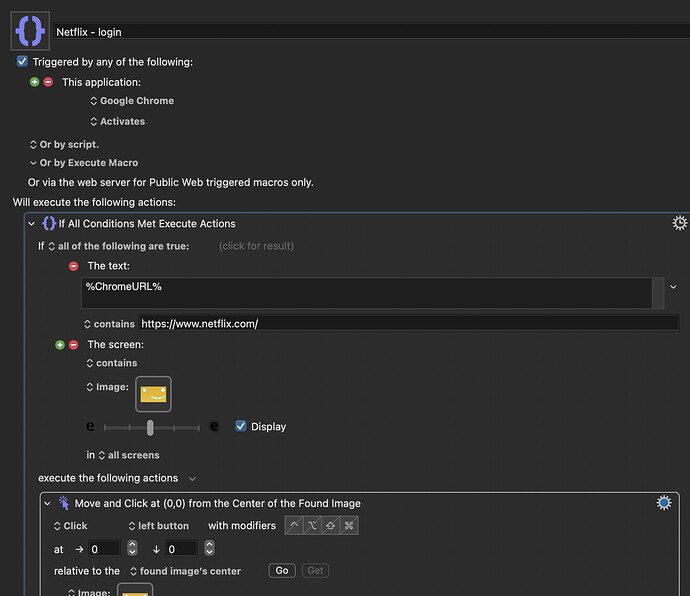
Task: Edit the https://www.netflix.com/ field
Action: 408,324
